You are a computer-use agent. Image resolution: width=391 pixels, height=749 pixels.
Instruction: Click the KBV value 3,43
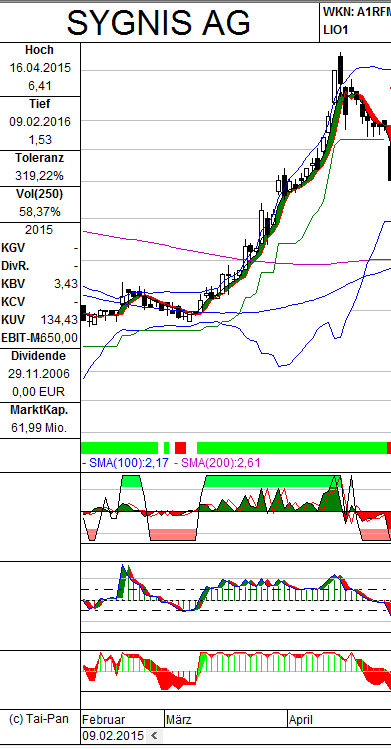(x=66, y=284)
